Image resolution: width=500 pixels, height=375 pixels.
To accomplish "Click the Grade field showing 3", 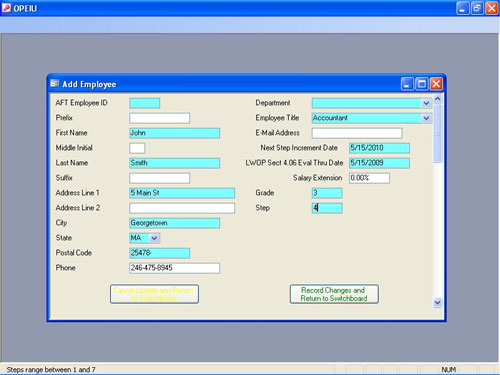I will [x=327, y=193].
